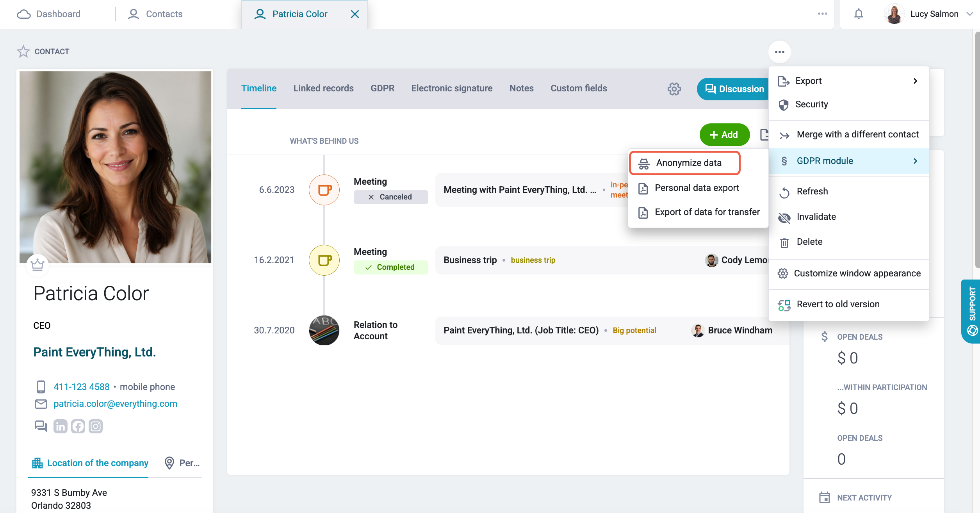The height and width of the screenshot is (513, 980).
Task: Open Patricia's LinkedIn profile icon
Action: click(60, 426)
